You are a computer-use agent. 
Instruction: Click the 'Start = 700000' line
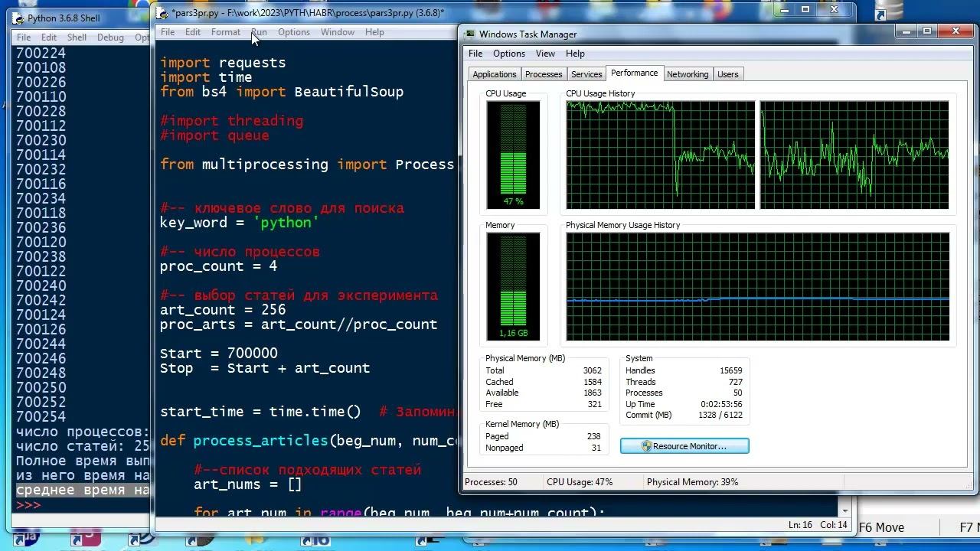click(x=218, y=354)
